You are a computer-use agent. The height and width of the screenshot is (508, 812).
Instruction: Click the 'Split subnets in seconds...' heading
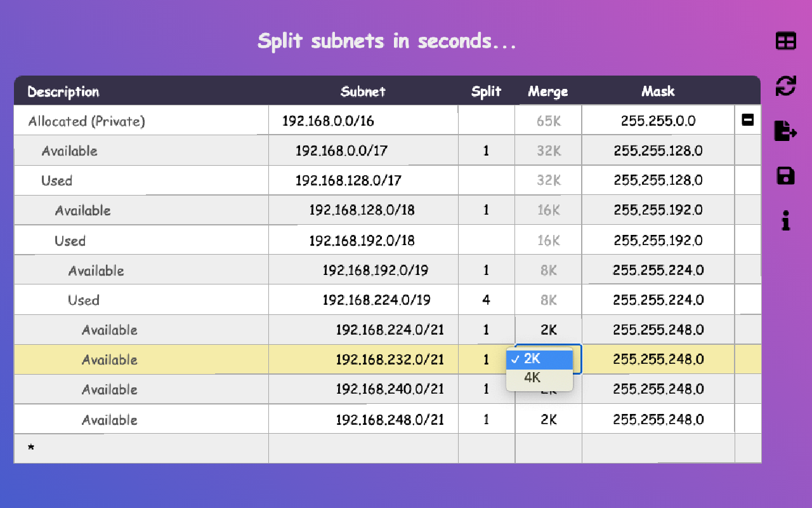(387, 41)
